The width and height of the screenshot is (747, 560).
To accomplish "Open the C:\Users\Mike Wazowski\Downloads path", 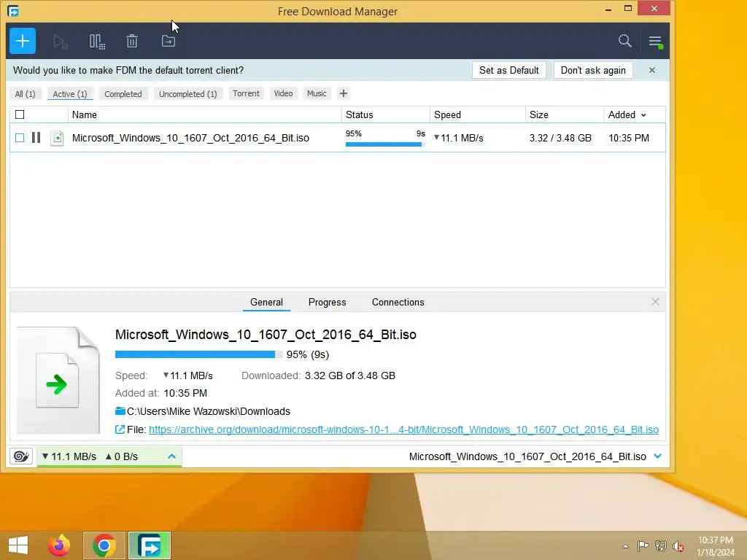I will pos(209,411).
